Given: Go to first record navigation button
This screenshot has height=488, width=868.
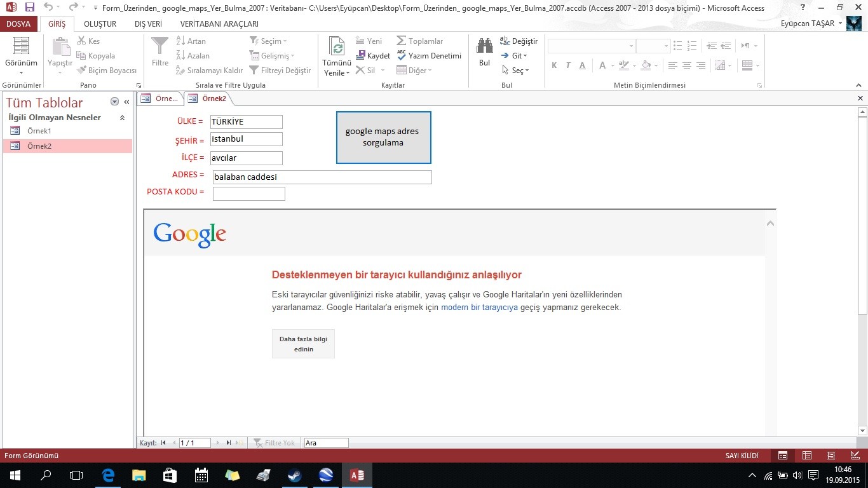Looking at the screenshot, I should tap(163, 443).
